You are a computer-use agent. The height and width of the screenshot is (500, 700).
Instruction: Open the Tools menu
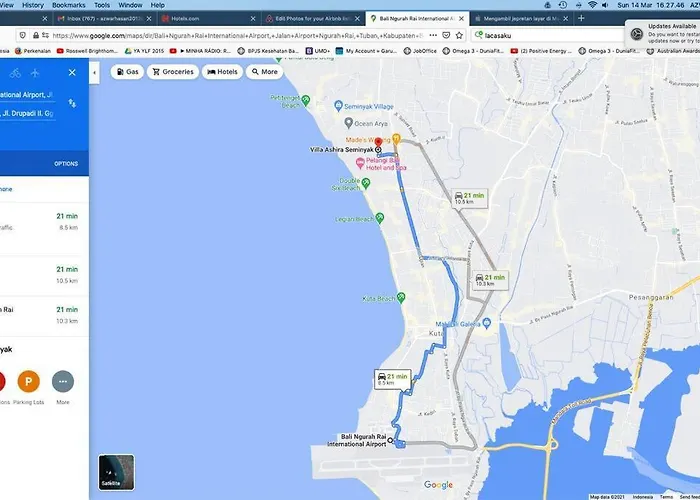point(102,5)
